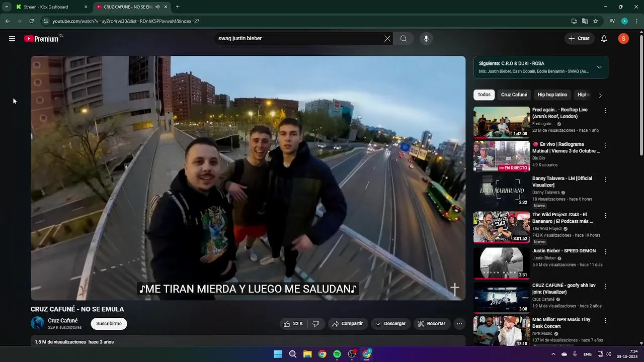Open new browser tab

(x=178, y=7)
